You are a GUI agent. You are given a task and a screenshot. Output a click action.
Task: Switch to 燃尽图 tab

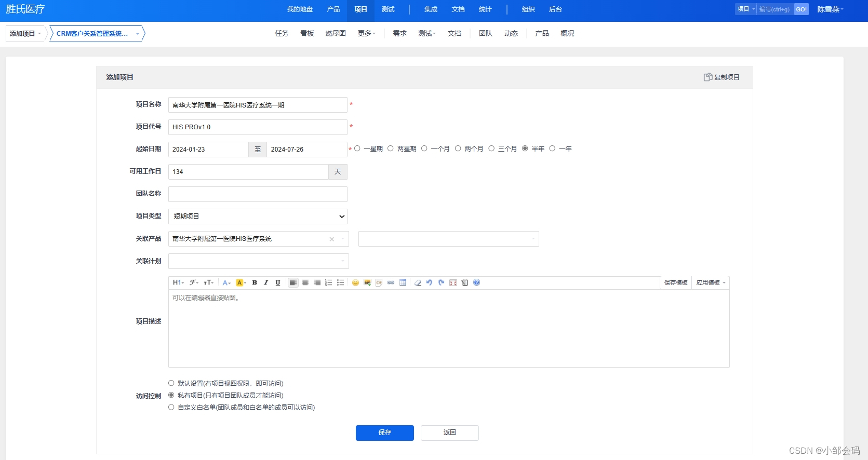[x=336, y=33]
